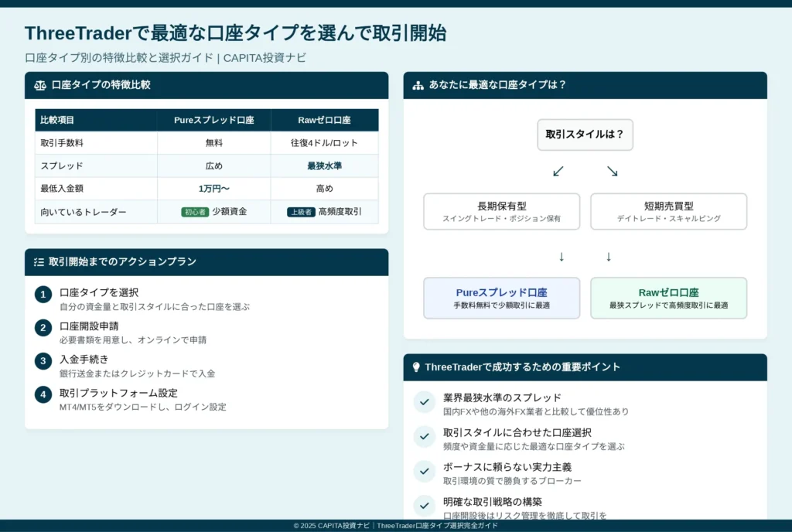
Task: Click the description 必要書類を用意し、オンラインで申請
Action: 133,339
